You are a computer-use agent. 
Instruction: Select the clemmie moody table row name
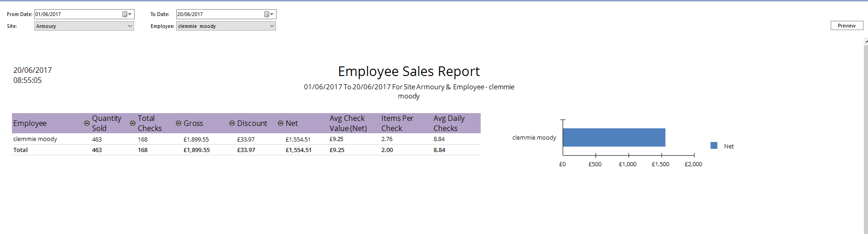pyautogui.click(x=35, y=139)
